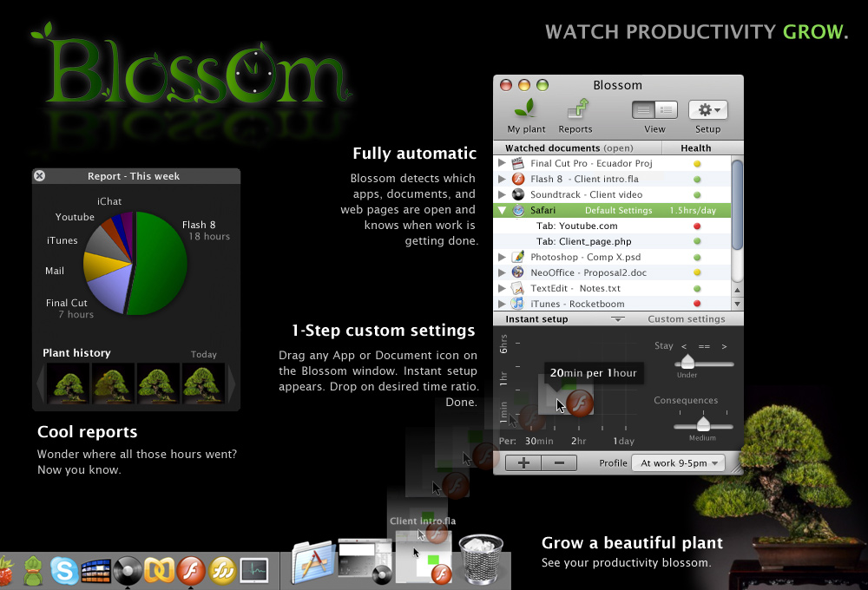Click the "iChat" label in the report chart
This screenshot has width=868, height=590.
pos(109,201)
